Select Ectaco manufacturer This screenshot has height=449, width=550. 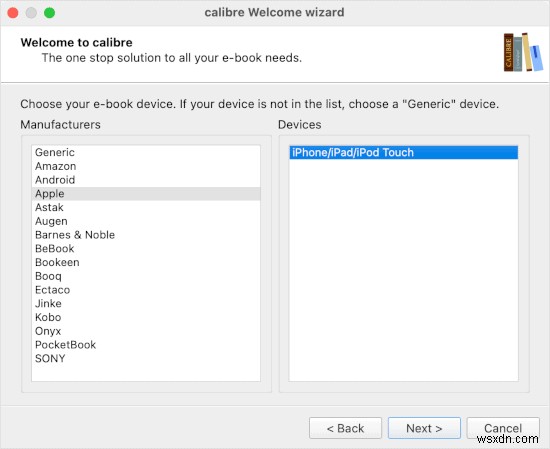click(146, 290)
